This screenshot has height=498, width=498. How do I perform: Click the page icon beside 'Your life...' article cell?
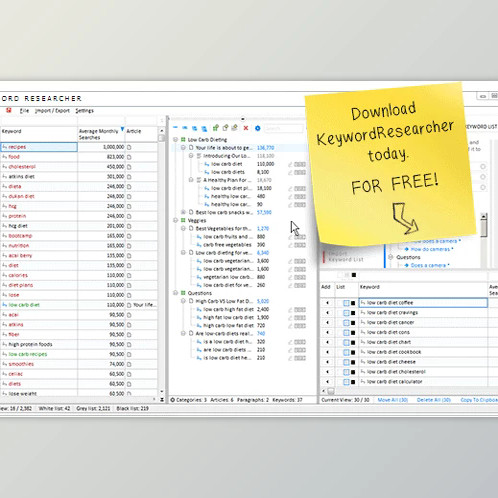coord(129,305)
